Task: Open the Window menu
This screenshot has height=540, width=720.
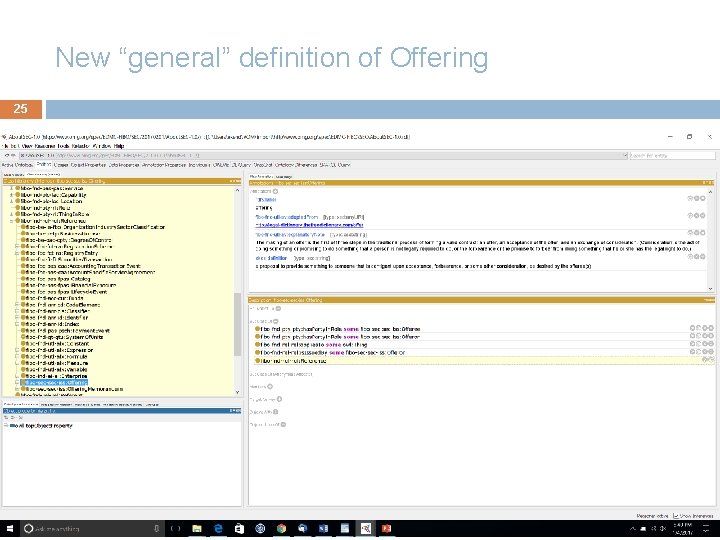Action: click(98, 146)
